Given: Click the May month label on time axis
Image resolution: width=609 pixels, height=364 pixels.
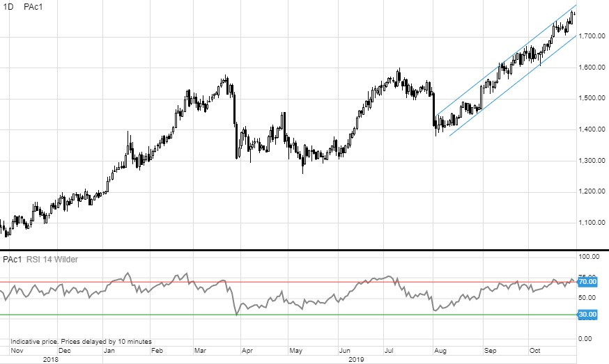Looking at the screenshot, I should [295, 351].
